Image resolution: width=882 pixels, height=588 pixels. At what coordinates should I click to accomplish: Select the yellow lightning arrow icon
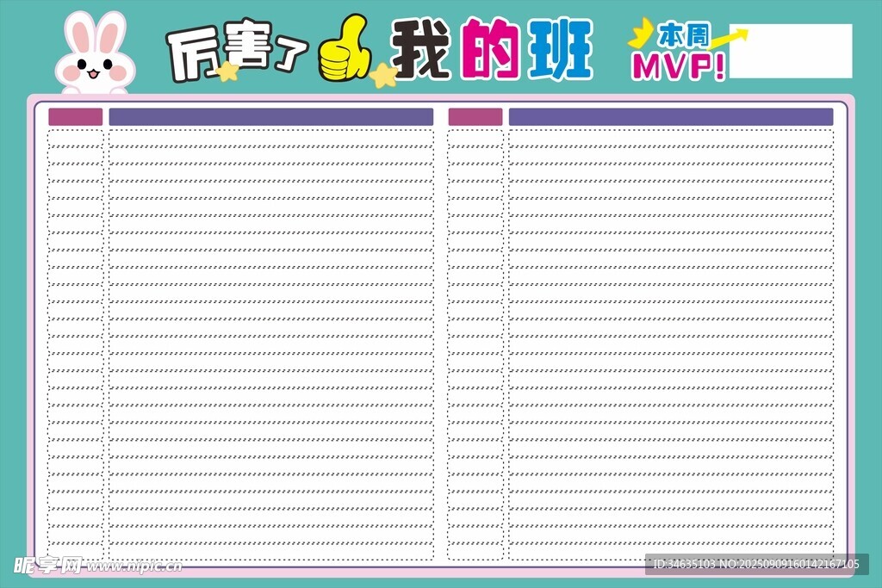[639, 34]
